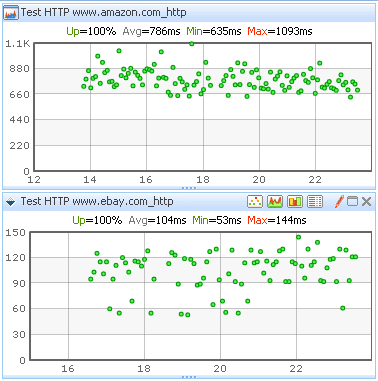The image size is (378, 381).
Task: Collapse the ebay.com panel with diamond arrow
Action: [10, 202]
